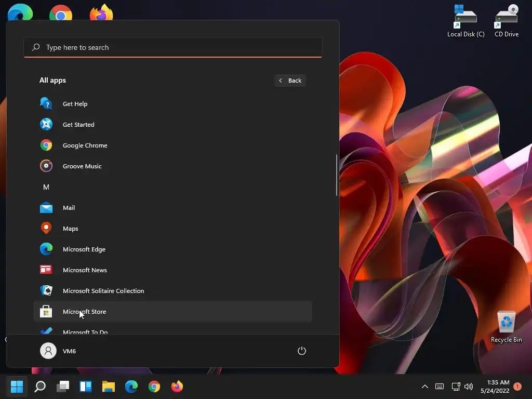The image size is (532, 399).
Task: Expand the hidden tray icons chevron
Action: [424, 386]
